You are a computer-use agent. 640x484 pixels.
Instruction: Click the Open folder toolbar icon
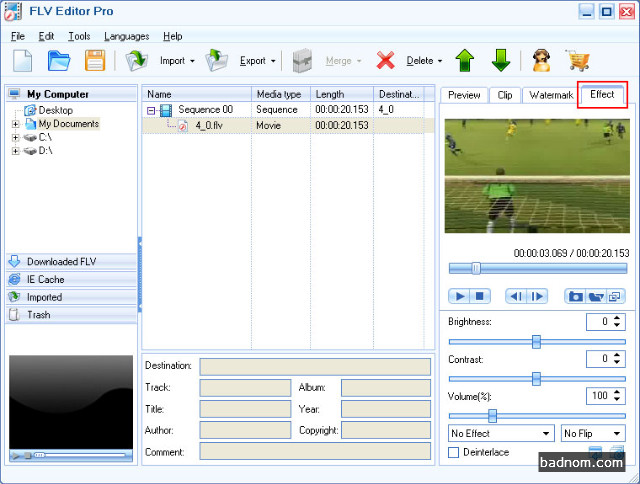(59, 61)
